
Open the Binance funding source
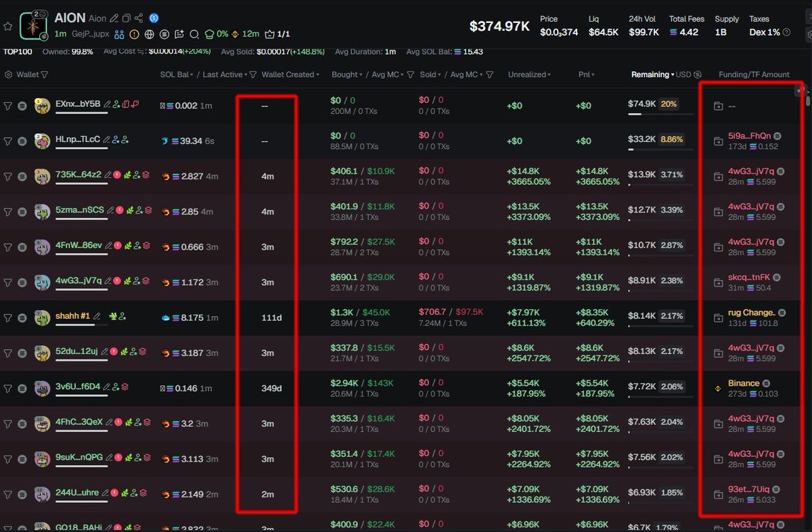744,383
